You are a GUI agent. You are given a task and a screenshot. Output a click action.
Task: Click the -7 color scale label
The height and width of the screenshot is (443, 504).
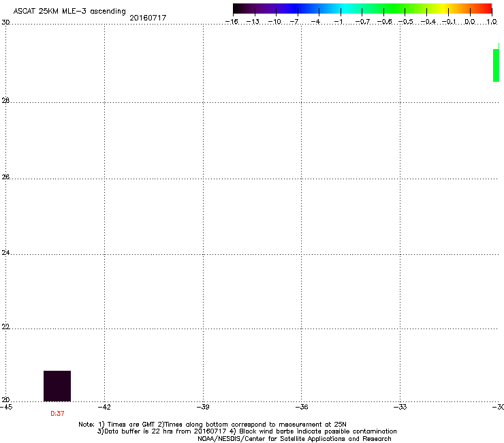pyautogui.click(x=294, y=22)
